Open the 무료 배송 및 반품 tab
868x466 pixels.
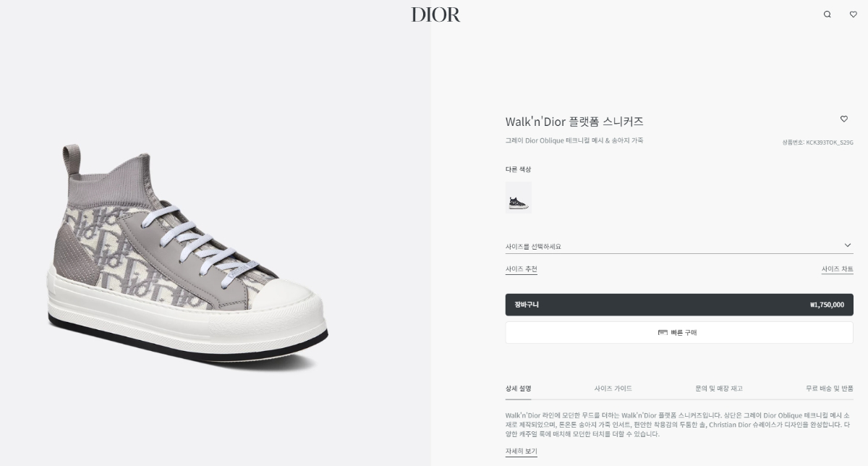click(x=830, y=389)
